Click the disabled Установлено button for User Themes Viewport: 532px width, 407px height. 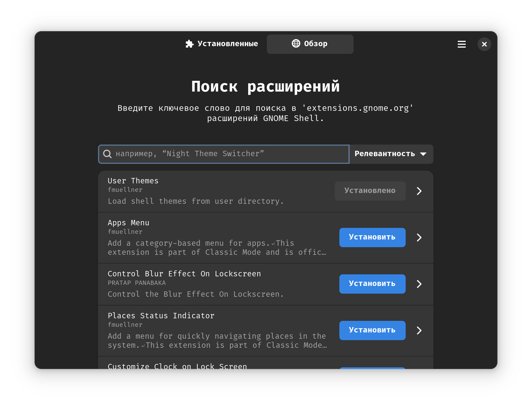(x=370, y=191)
